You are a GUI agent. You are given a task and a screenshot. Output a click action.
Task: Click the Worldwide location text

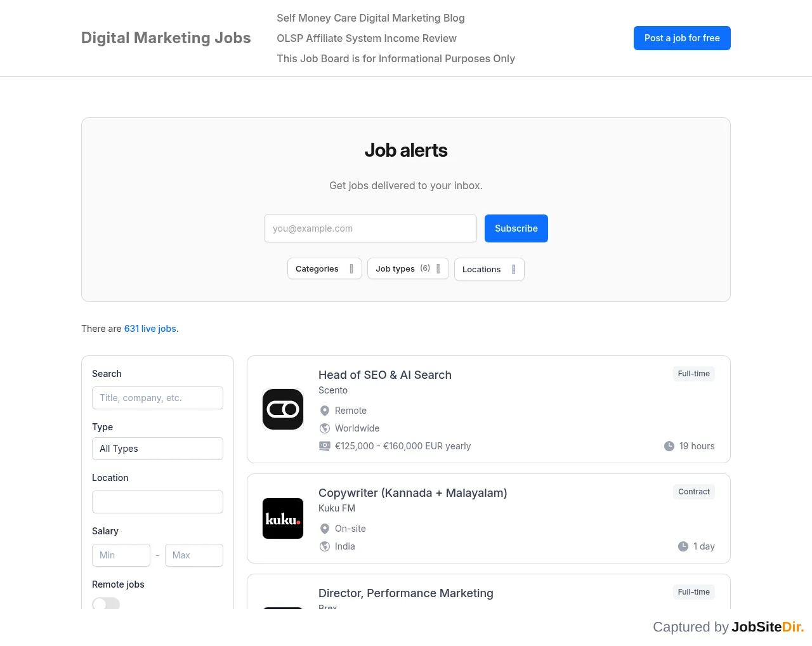[357, 428]
